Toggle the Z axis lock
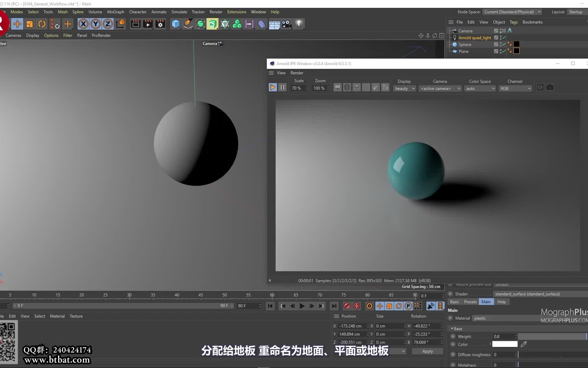 (108, 24)
